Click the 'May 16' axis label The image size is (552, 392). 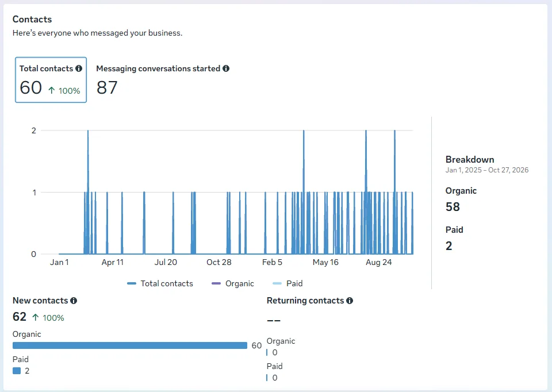point(325,262)
